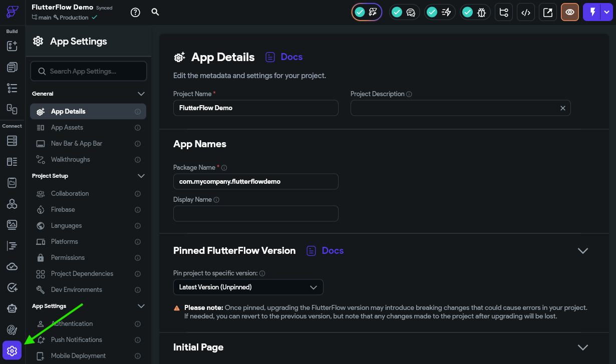Image resolution: width=616 pixels, height=364 pixels.
Task: Open the Docs link for Pinned FlutterFlow Version
Action: pos(325,251)
